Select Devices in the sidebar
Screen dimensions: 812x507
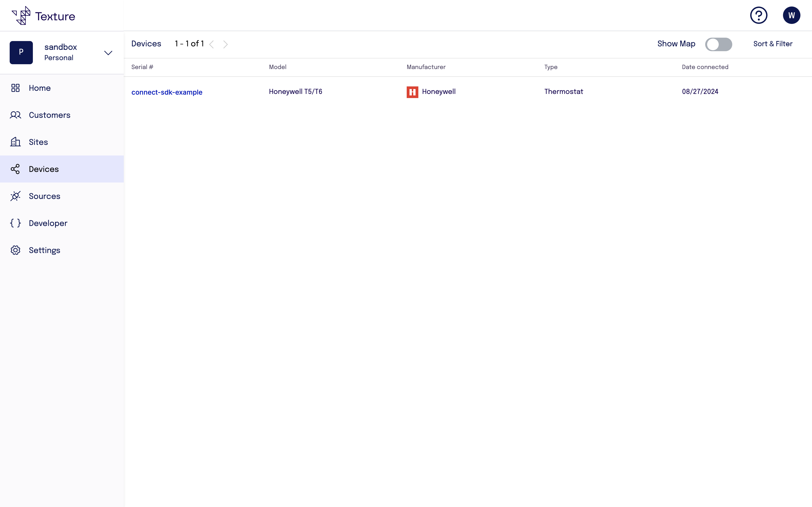[43, 169]
